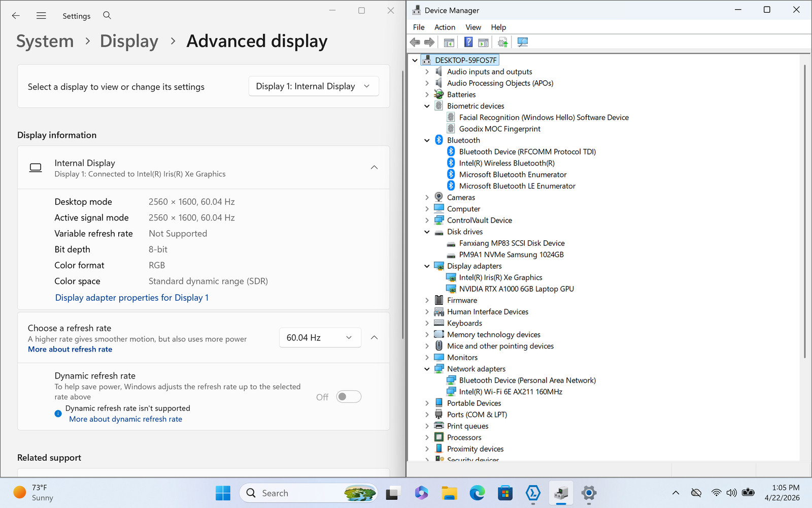Open the Action menu in Device Manager

(445, 27)
